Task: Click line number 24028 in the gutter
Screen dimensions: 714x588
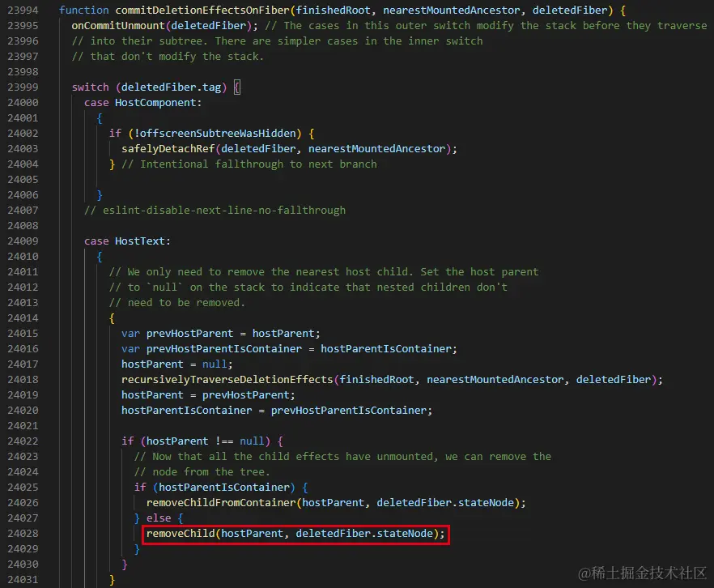Action: 23,534
